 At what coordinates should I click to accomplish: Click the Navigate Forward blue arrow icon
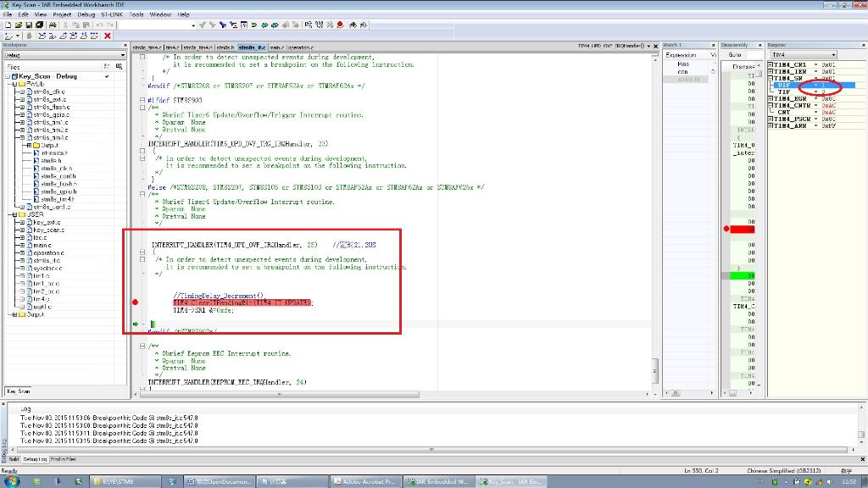[275, 25]
